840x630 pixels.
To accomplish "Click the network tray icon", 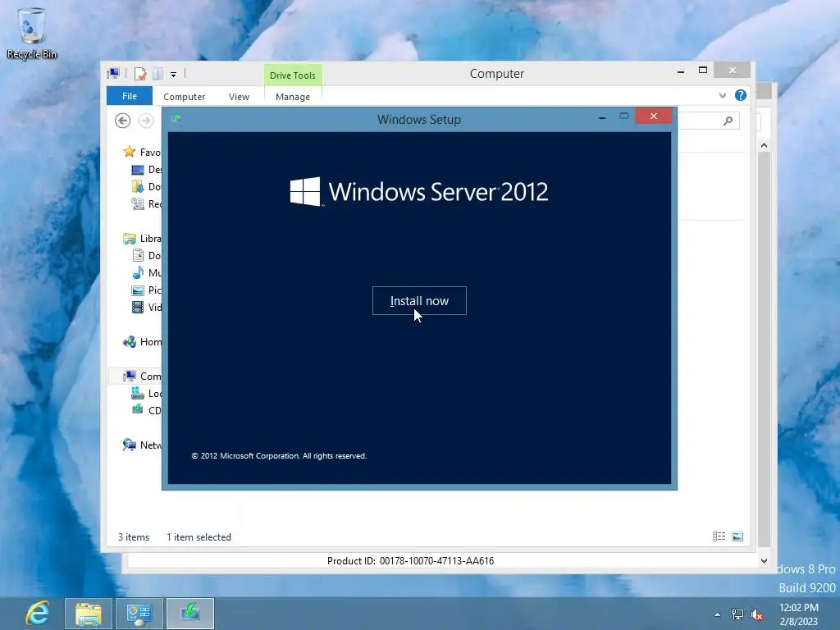I will point(737,614).
